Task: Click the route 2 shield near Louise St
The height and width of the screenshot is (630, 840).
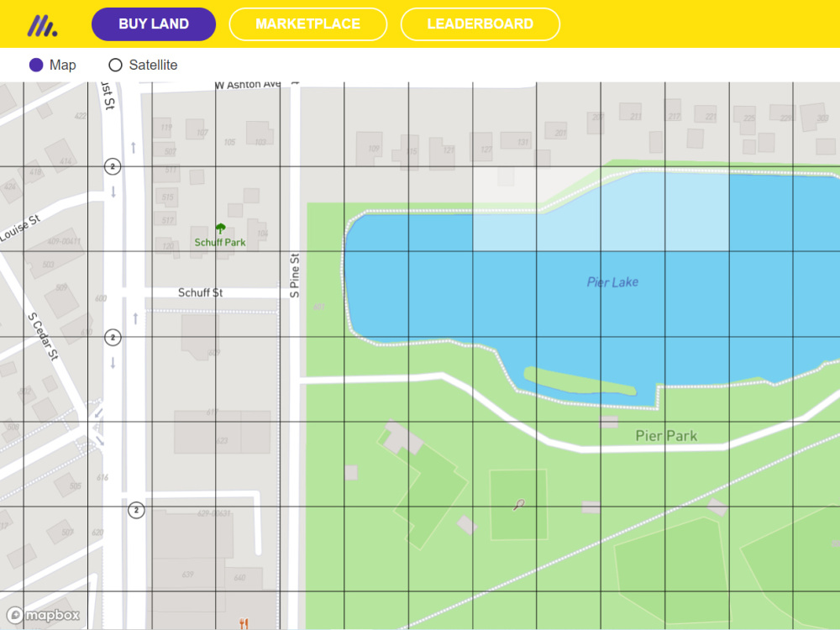Action: pyautogui.click(x=113, y=166)
